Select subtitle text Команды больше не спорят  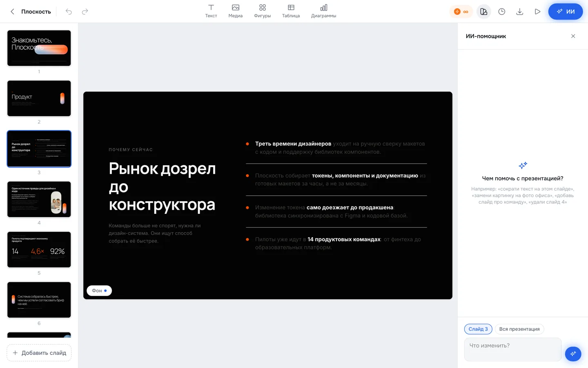(x=155, y=233)
